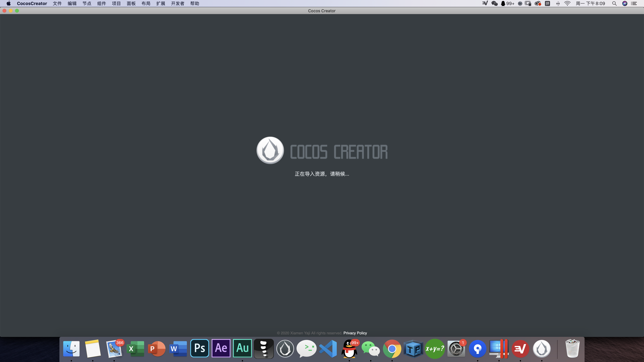
Task: Click the Privacy Policy link
Action: pos(355,333)
